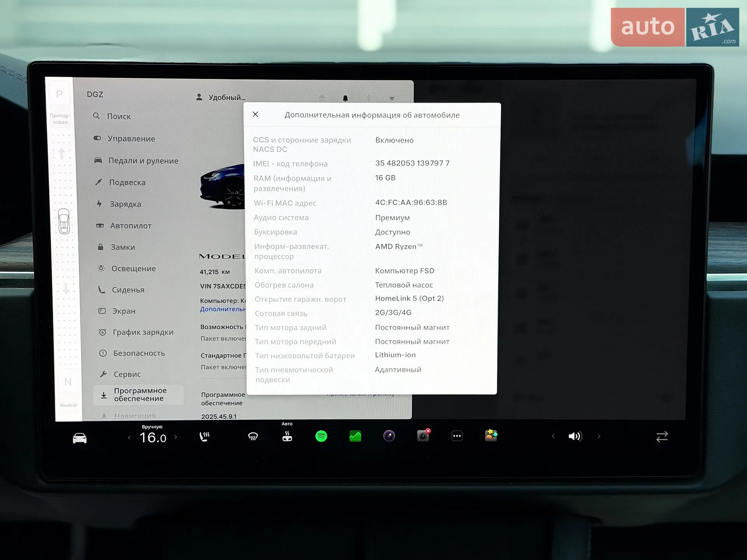Tap the software version 2025.45.9.1
The image size is (747, 560).
coord(219,416)
